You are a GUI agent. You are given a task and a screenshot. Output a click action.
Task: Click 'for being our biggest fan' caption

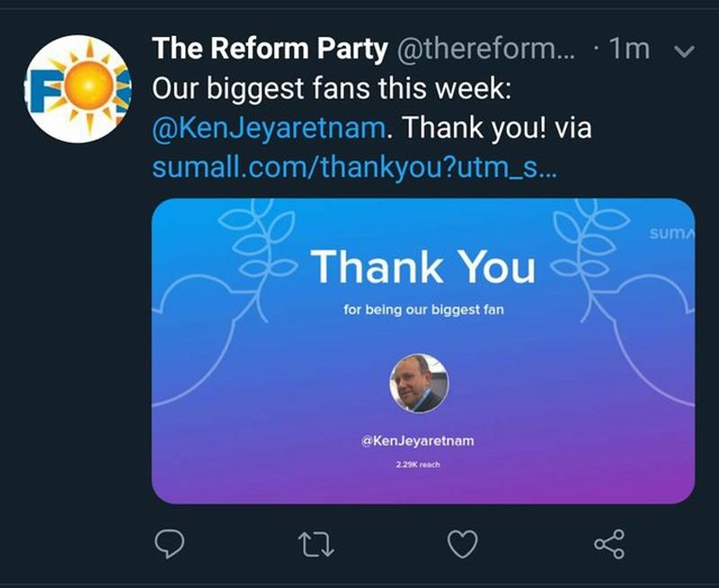(x=423, y=310)
